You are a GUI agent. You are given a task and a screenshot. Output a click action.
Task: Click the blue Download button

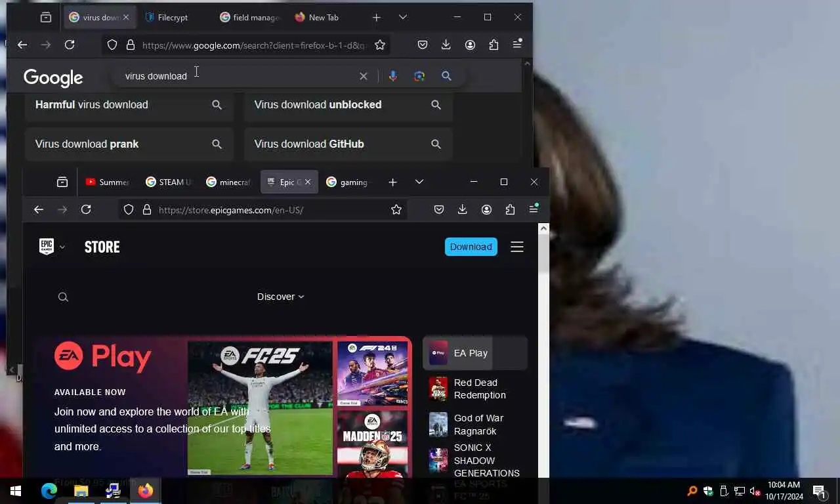click(x=471, y=247)
